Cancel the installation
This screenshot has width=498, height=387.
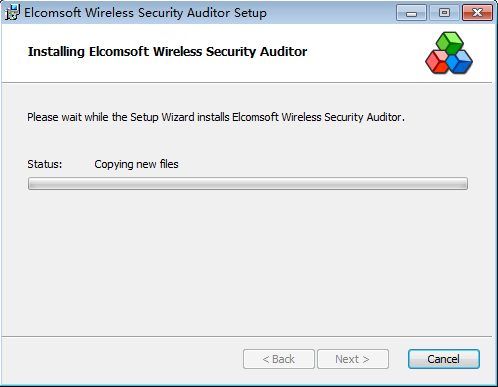pos(444,359)
